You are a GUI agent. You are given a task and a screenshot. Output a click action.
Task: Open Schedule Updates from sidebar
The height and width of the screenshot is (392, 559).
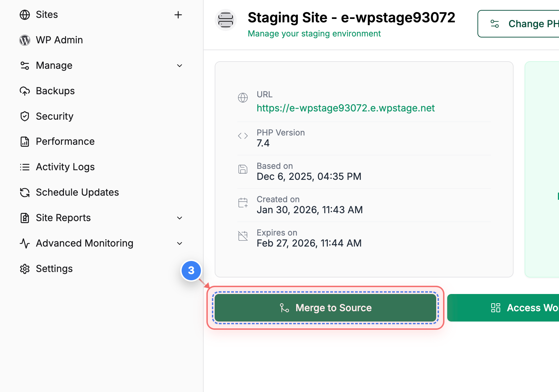[x=77, y=192]
